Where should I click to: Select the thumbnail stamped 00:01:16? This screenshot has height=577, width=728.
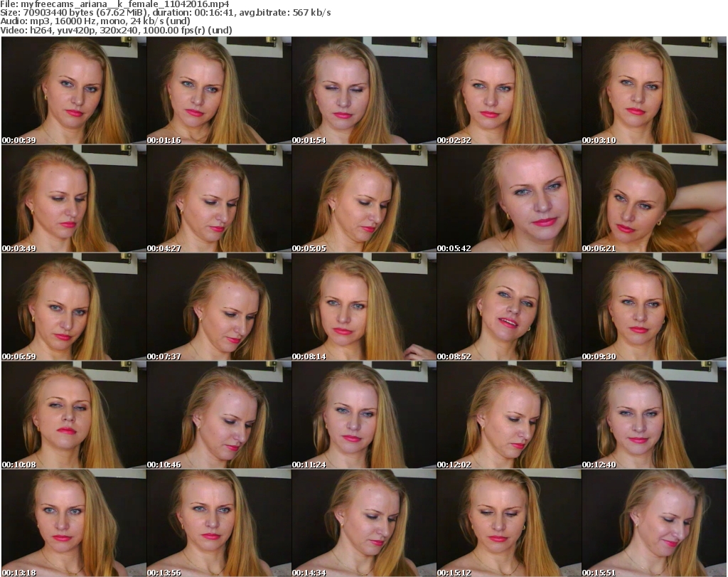pos(219,90)
